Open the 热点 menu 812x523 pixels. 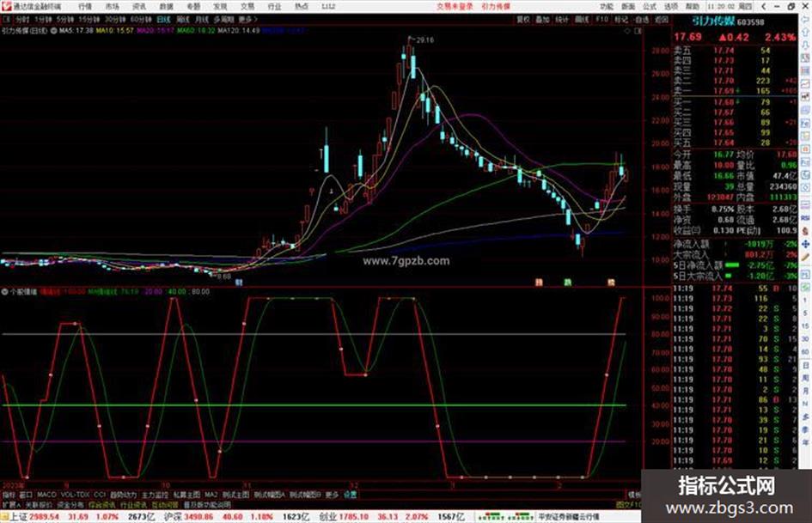(x=301, y=6)
